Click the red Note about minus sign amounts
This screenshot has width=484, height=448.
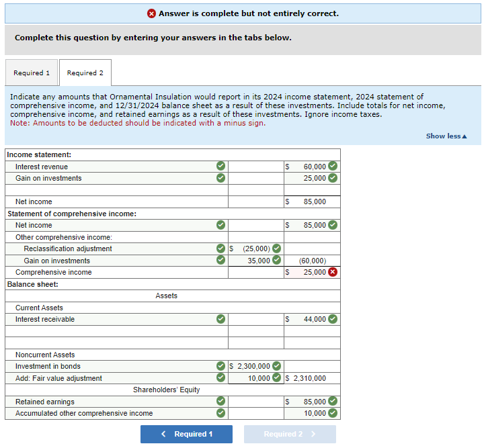[x=138, y=123]
